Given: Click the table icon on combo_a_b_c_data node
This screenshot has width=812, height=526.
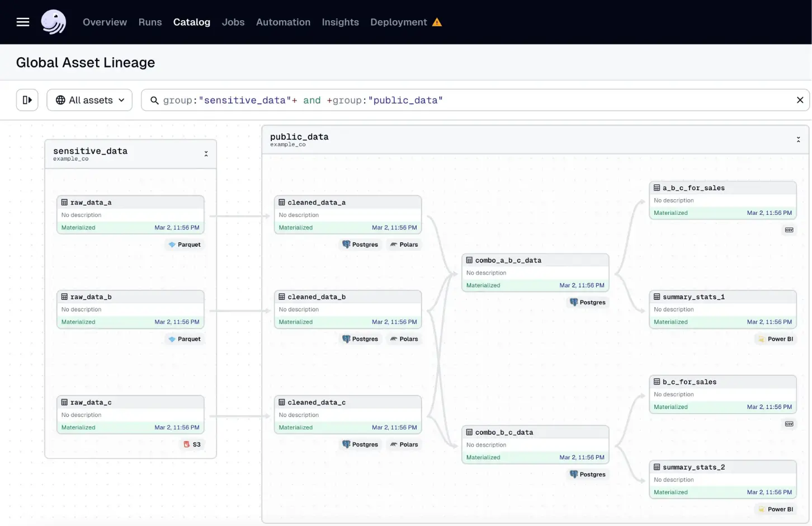Looking at the screenshot, I should coord(469,260).
